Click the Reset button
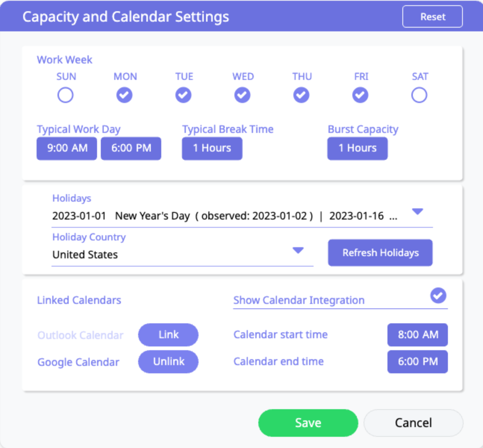Screen dimensions: 483x448 [x=433, y=17]
